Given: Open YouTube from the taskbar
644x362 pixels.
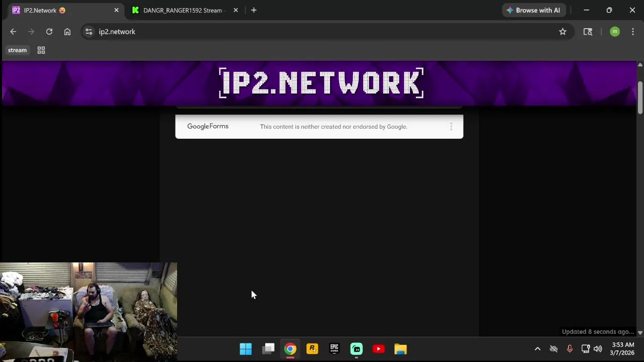Looking at the screenshot, I should [378, 349].
